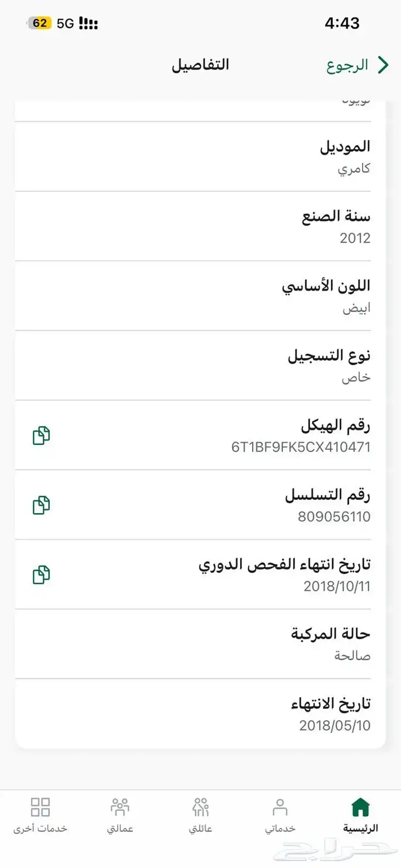Go back via الرجوع link

pos(347,65)
